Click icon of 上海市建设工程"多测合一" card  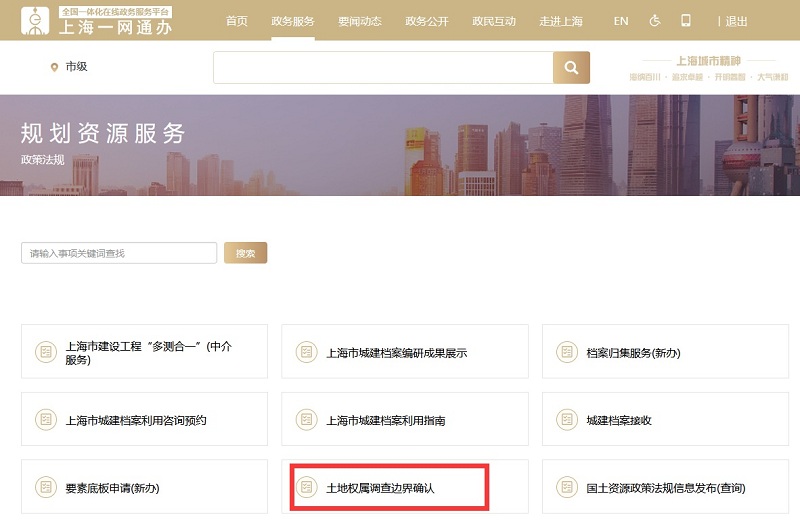46,352
